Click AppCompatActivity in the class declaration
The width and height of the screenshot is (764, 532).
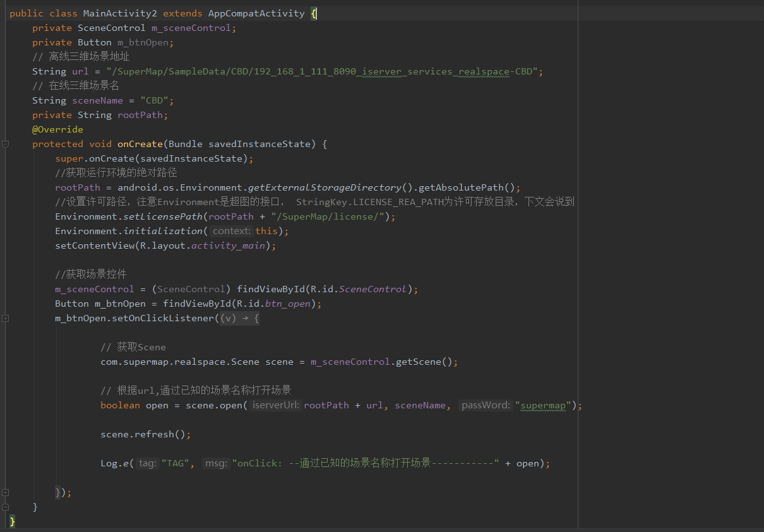click(x=256, y=13)
